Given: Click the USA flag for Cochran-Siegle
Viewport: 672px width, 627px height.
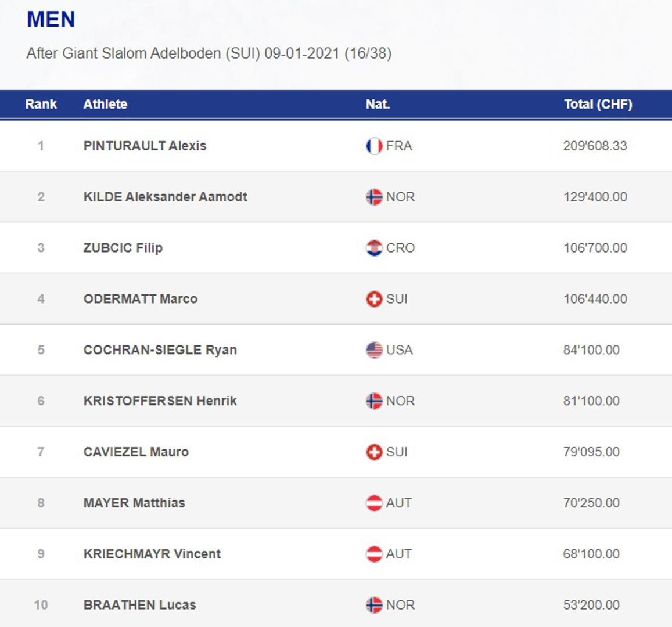Looking at the screenshot, I should [374, 350].
